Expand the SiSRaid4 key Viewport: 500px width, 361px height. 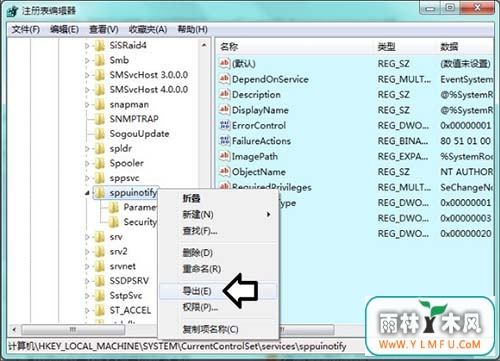click(x=87, y=46)
